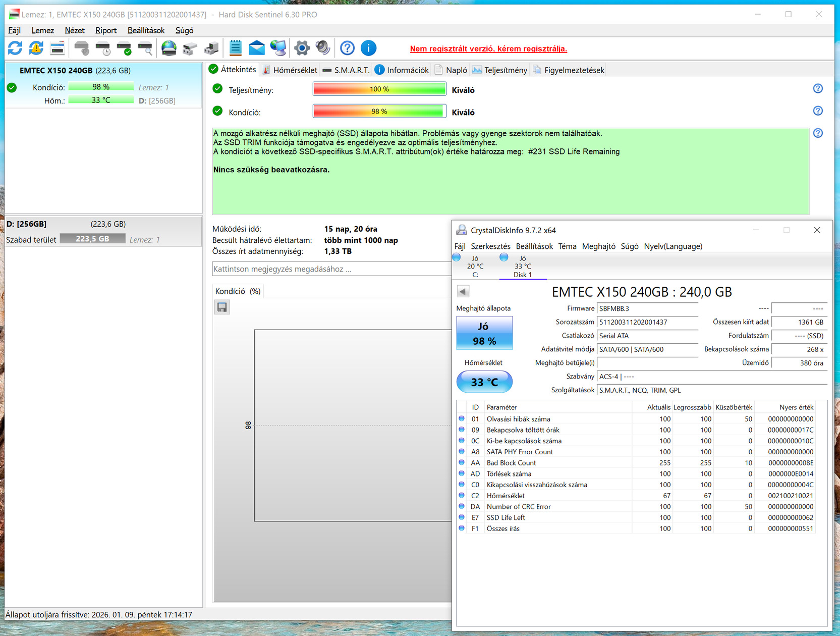This screenshot has width=840, height=636.
Task: Click the Jó 98 % health status button
Action: click(484, 333)
